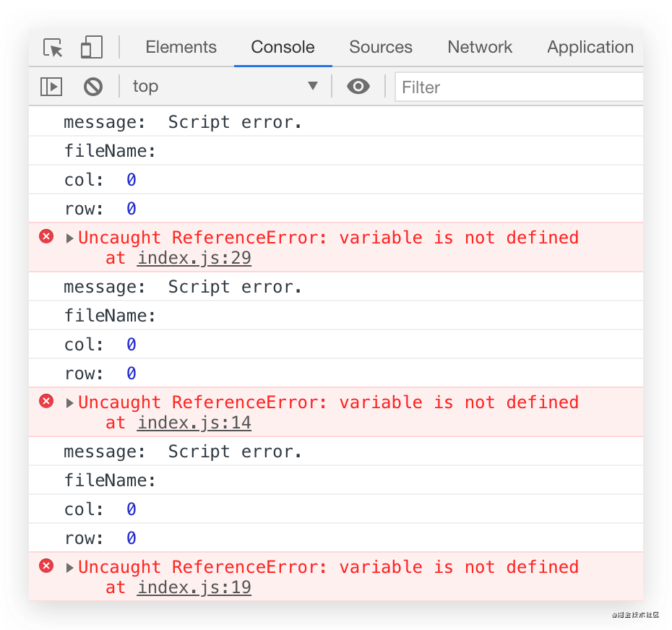Open live expression with the eye icon
Image resolution: width=672 pixels, height=630 pixels.
click(358, 87)
